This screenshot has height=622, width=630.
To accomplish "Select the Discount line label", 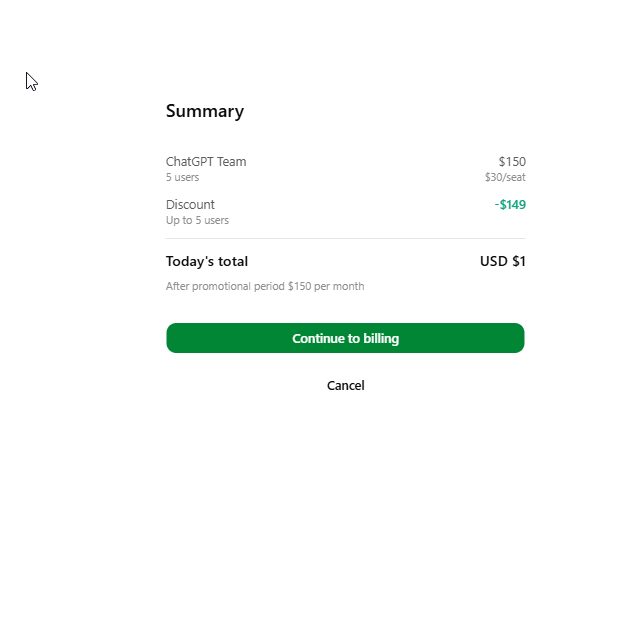I will [x=190, y=205].
